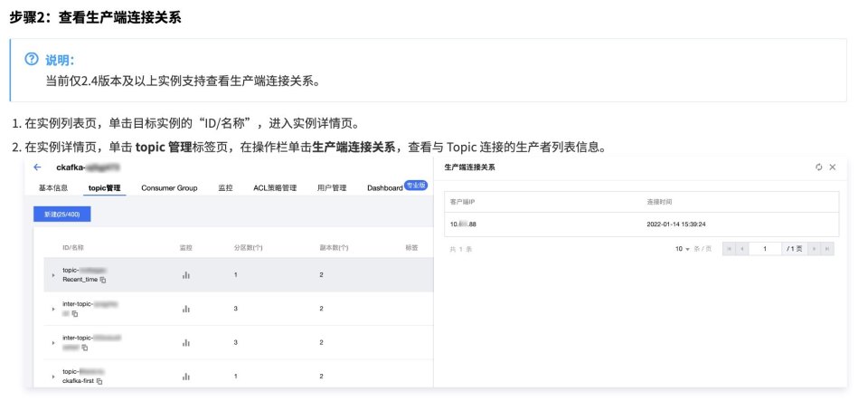Screen dimensions: 868x401
Task: Expand the ckafka-first topic row
Action: 52,376
